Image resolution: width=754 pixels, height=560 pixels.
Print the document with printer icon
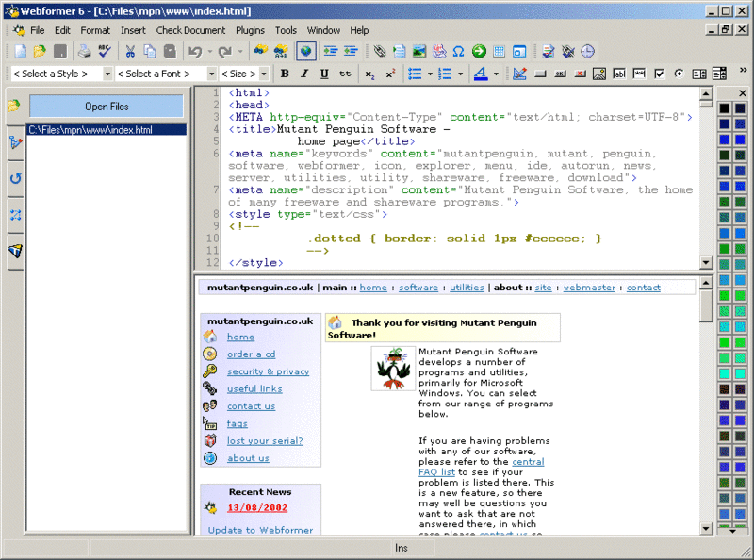[x=84, y=51]
